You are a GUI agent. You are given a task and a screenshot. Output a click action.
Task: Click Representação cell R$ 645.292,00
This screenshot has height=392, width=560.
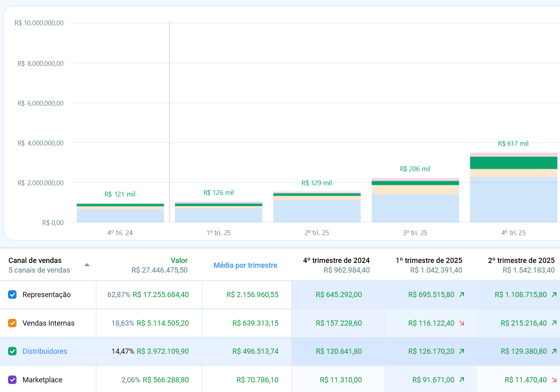point(339,295)
